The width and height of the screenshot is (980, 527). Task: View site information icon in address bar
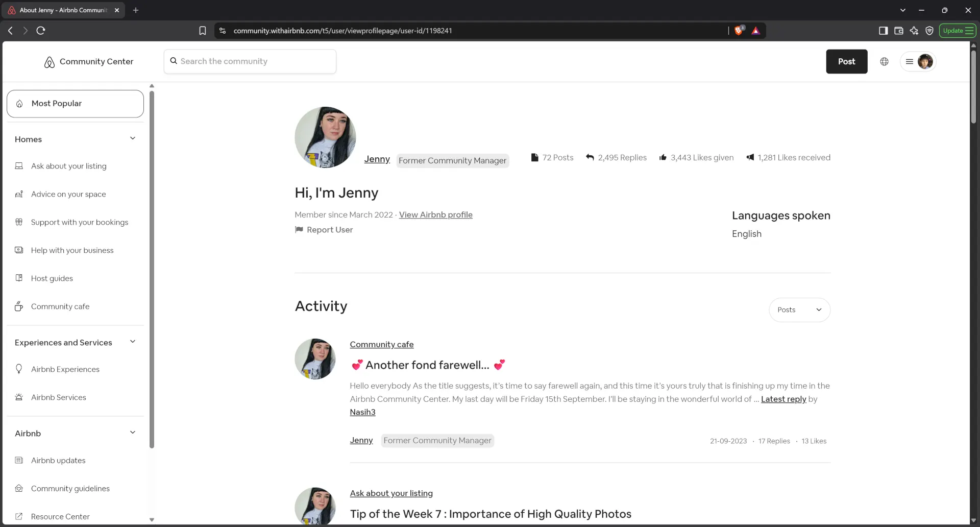pos(223,31)
